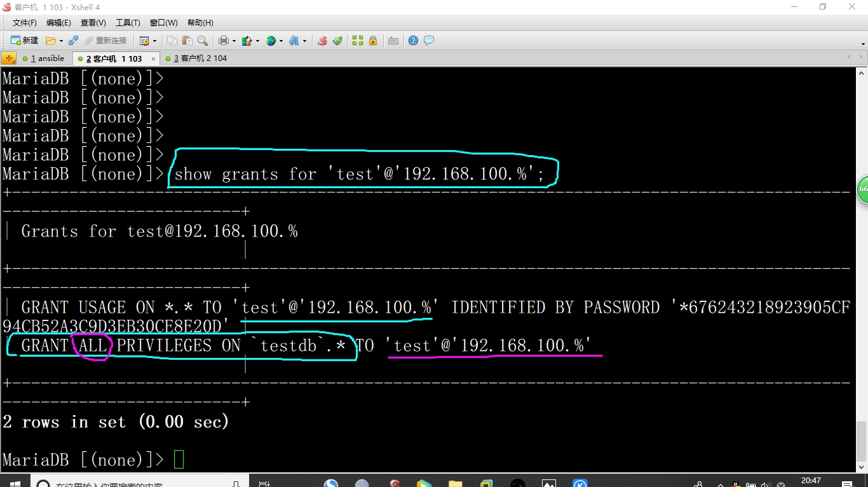
Task: Click the toolbar overflow arrow at far right
Action: coord(863,44)
